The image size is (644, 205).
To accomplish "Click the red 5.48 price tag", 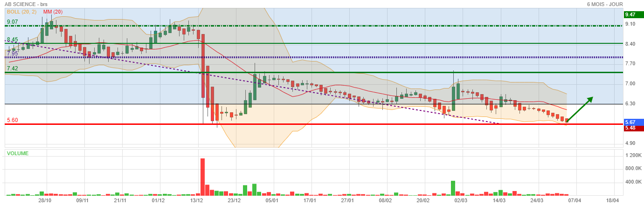I will pos(633,128).
